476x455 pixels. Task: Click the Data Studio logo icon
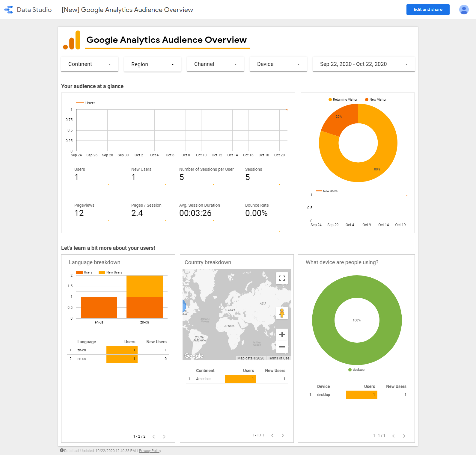[x=8, y=10]
